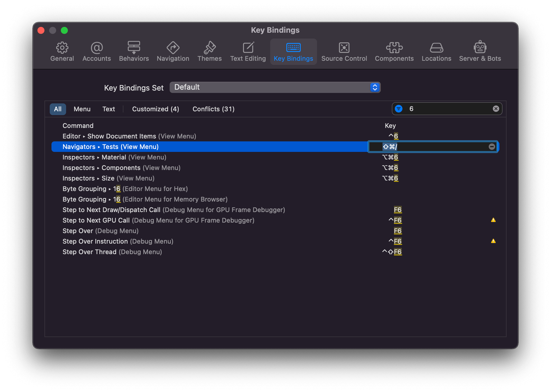Click the search filter options icon
The height and width of the screenshot is (392, 551).
point(399,109)
